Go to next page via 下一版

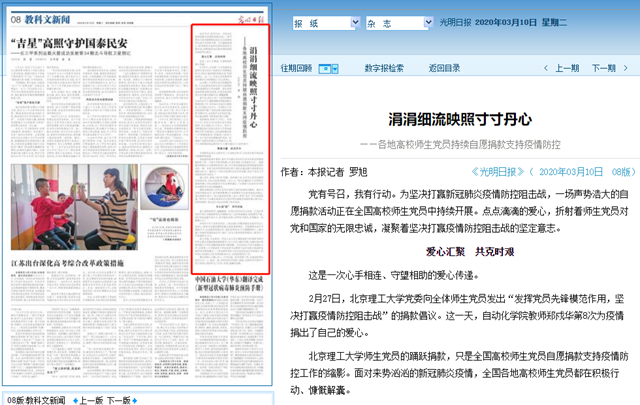coord(119,399)
